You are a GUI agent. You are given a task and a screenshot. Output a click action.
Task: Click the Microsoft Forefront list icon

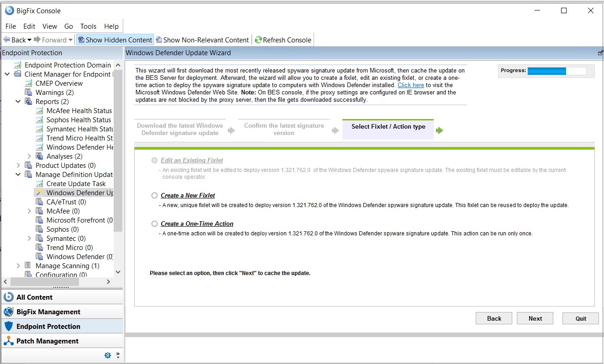coord(39,220)
